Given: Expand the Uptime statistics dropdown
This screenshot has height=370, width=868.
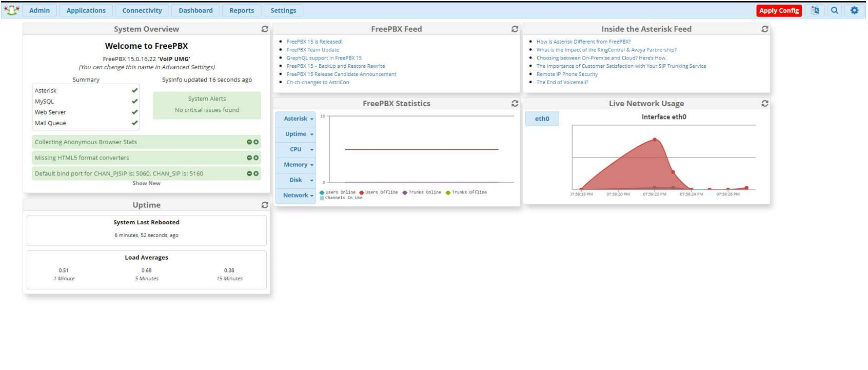Looking at the screenshot, I should pyautogui.click(x=295, y=134).
